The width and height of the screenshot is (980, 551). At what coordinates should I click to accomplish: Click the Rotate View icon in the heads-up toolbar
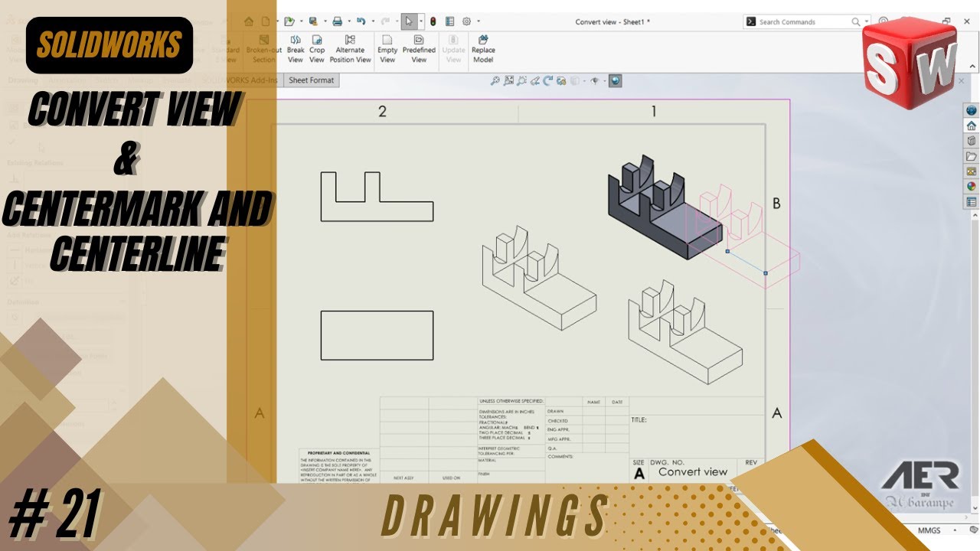point(548,80)
